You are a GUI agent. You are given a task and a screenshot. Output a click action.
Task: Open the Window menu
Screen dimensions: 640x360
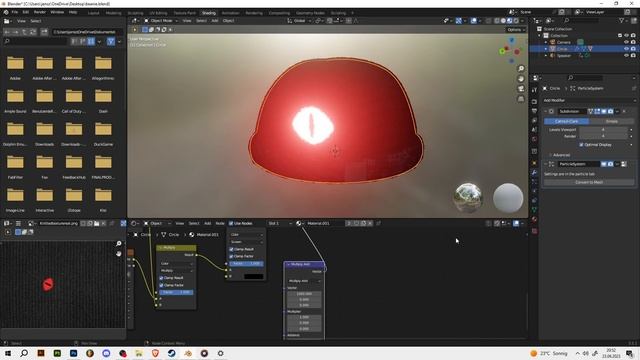[57, 12]
